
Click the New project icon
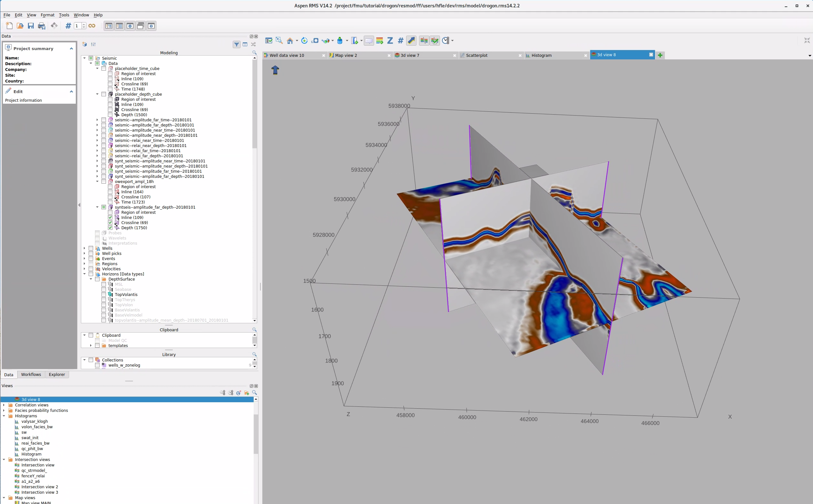9,26
